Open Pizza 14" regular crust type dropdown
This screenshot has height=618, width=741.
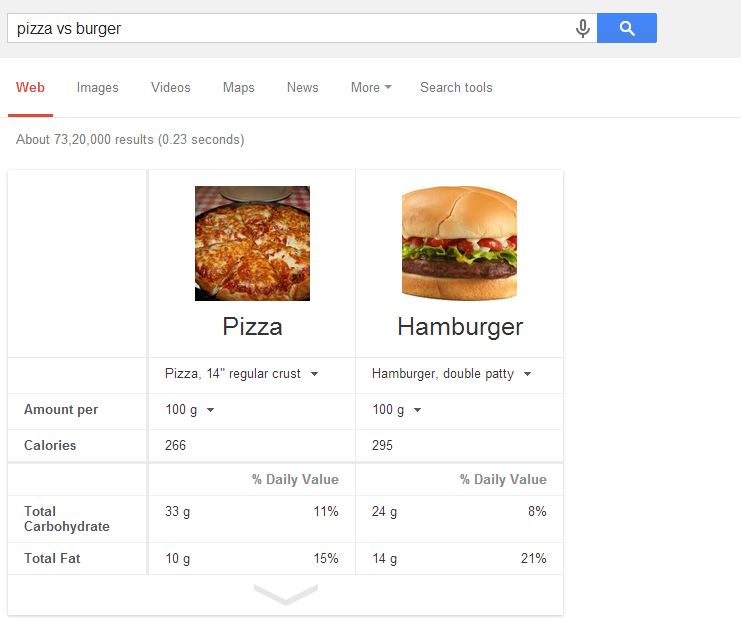[x=241, y=374]
